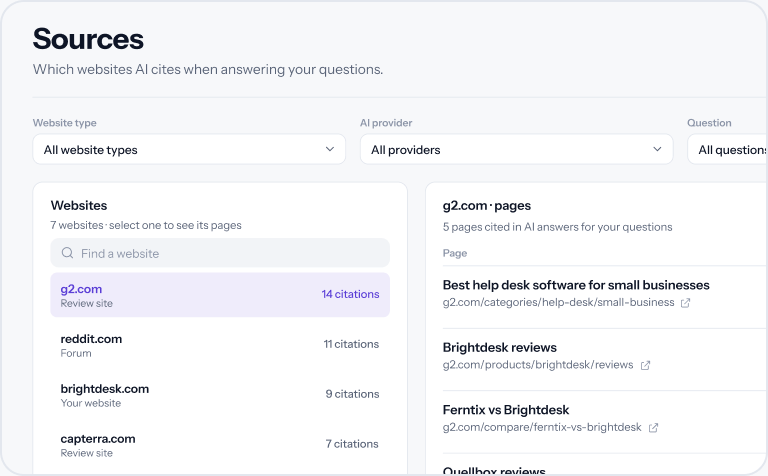Open Best help desk software for small businesses
The image size is (768, 476).
(576, 285)
